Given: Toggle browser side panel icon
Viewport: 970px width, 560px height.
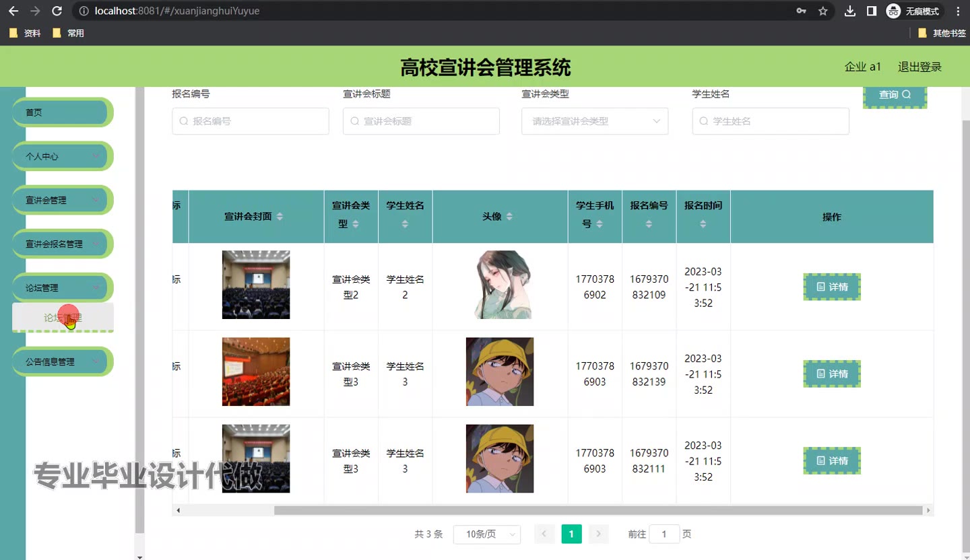Looking at the screenshot, I should click(871, 11).
